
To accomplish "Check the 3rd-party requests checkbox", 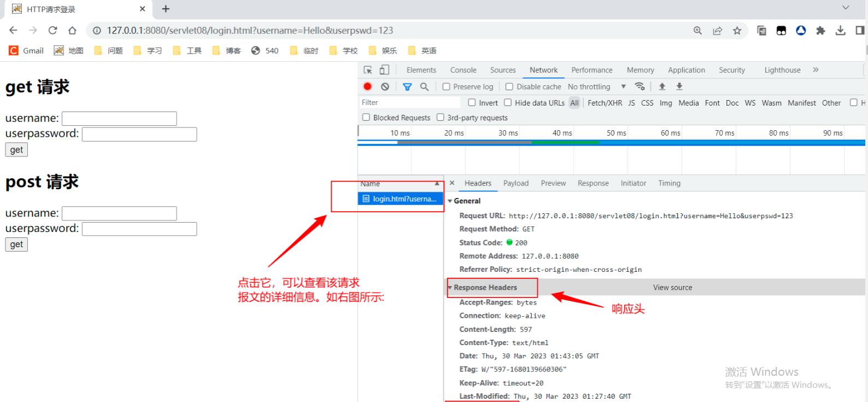I will (441, 117).
